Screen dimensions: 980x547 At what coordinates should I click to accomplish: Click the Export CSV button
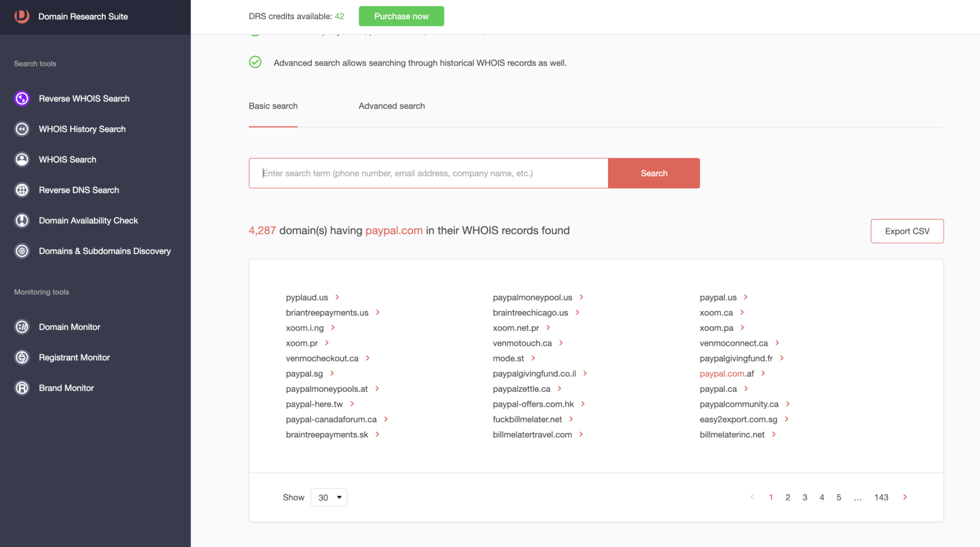(x=907, y=231)
